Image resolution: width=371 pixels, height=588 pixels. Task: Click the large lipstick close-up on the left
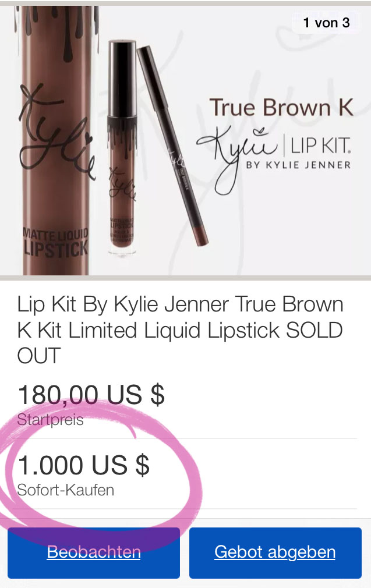(x=56, y=141)
